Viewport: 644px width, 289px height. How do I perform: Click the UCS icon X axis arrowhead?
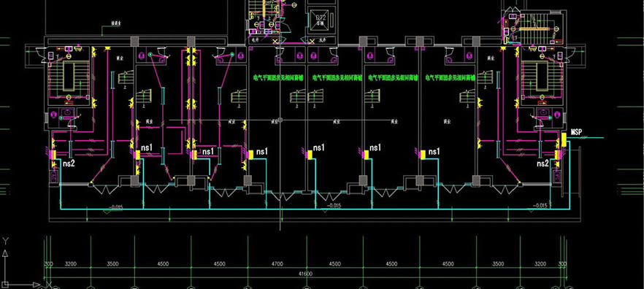pyautogui.click(x=37, y=284)
